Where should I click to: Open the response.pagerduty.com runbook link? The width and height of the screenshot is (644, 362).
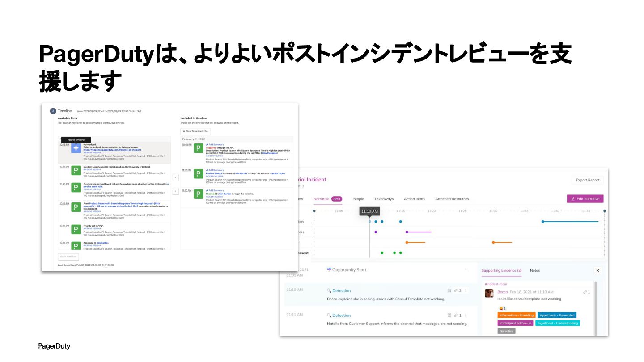click(x=112, y=150)
